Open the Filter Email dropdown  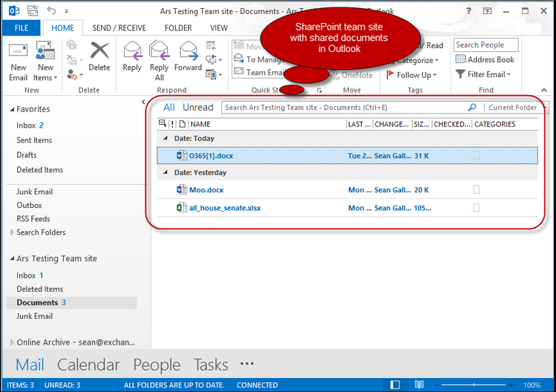(x=483, y=74)
